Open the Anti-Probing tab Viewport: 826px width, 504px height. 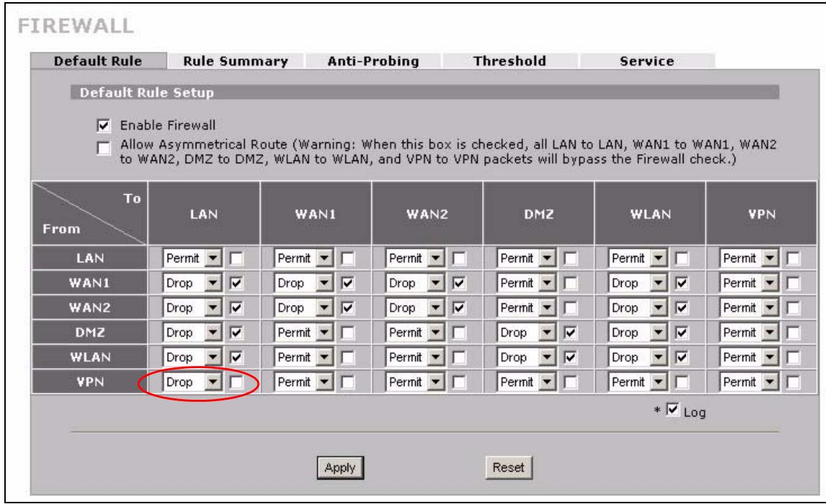pyautogui.click(x=373, y=61)
